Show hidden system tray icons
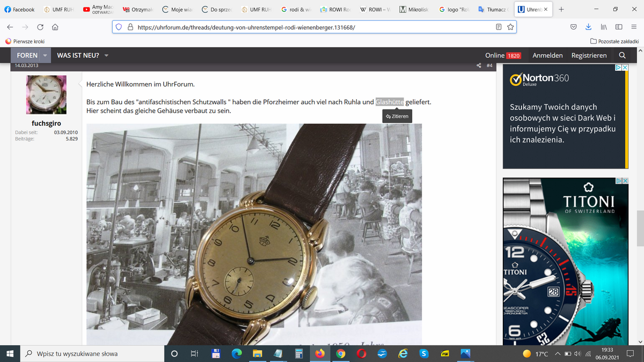644x362 pixels. coord(558,354)
